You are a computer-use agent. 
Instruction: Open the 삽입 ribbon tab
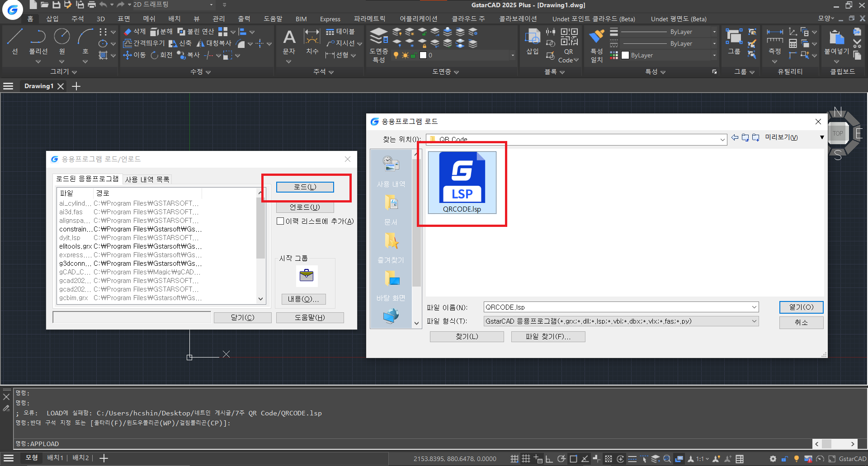click(52, 19)
